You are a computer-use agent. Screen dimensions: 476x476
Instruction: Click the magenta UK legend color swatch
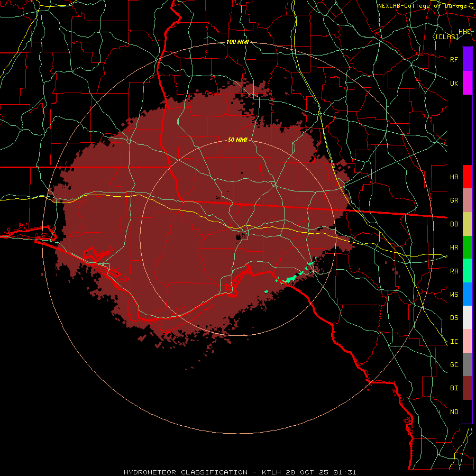tap(467, 83)
